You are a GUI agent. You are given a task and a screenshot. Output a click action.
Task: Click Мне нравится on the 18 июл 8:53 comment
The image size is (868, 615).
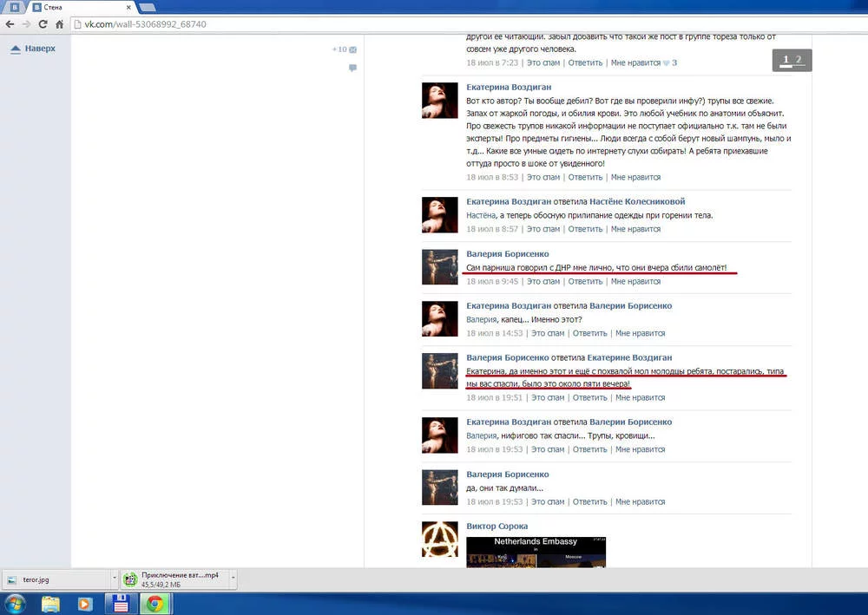coord(635,178)
